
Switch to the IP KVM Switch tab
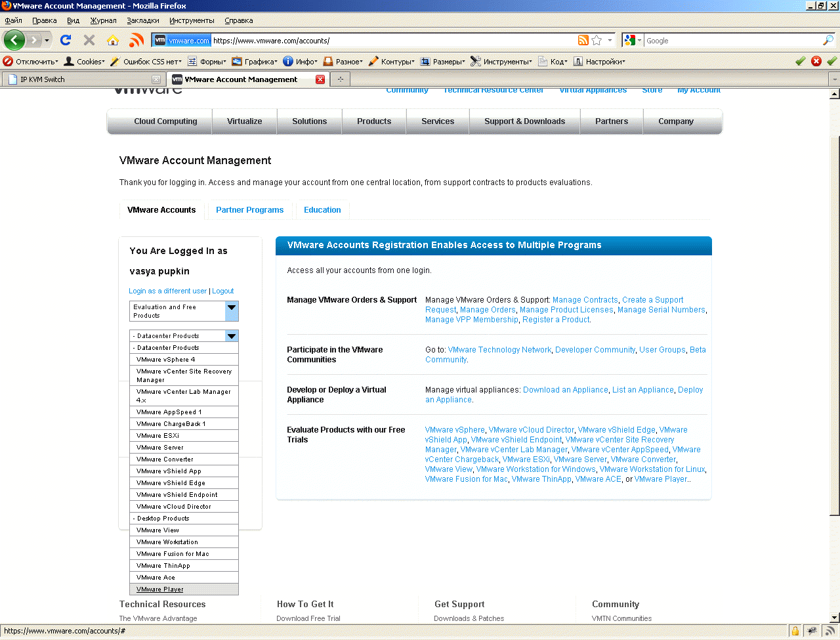click(83, 79)
